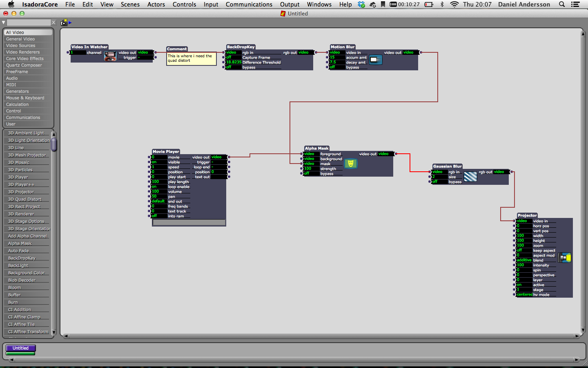Change Movie Player snd out default value

pos(159,202)
